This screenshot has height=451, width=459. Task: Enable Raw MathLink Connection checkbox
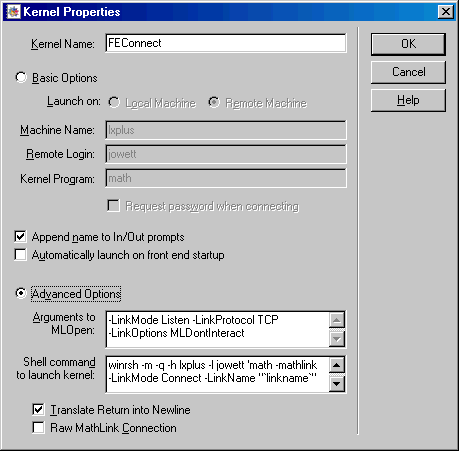pyautogui.click(x=38, y=428)
